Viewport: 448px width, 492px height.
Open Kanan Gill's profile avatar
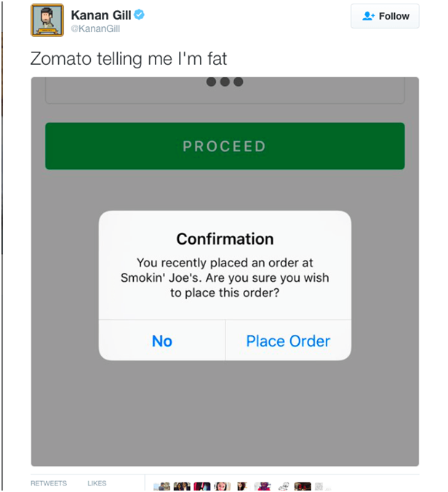(x=47, y=20)
